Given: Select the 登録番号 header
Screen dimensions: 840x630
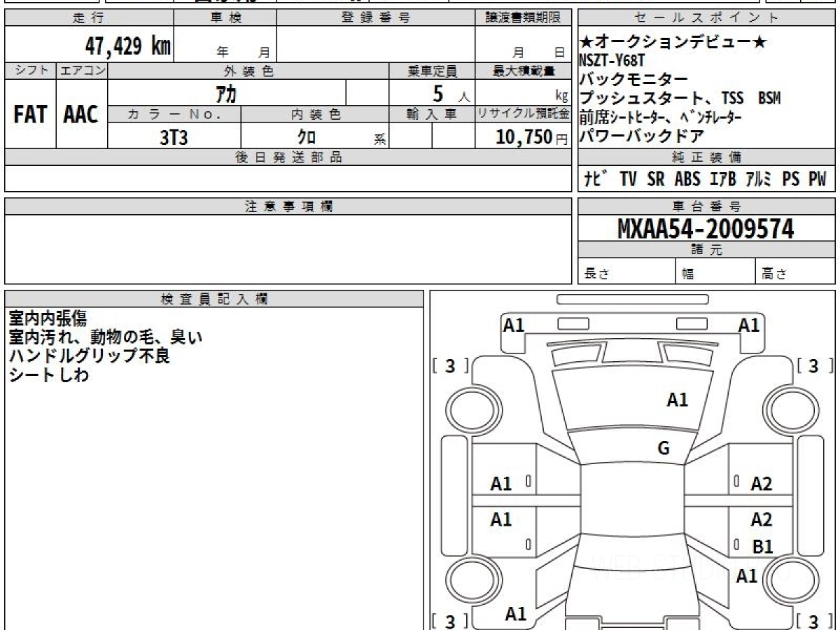Looking at the screenshot, I should click(376, 18).
